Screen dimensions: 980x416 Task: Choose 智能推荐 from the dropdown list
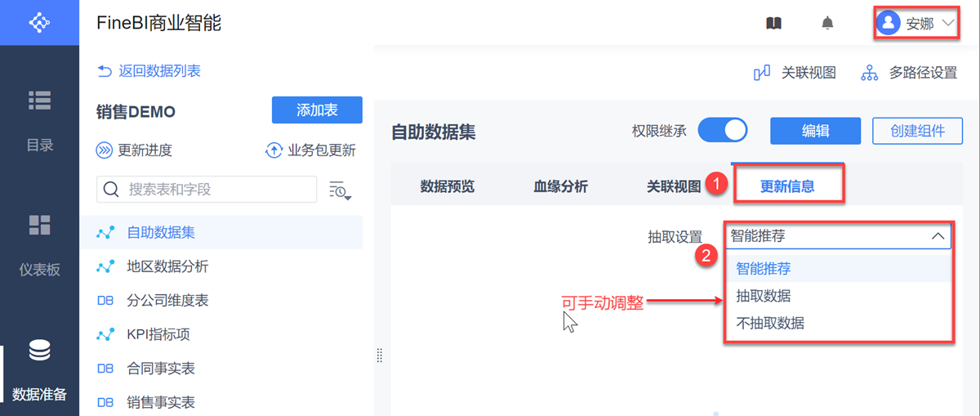click(837, 268)
